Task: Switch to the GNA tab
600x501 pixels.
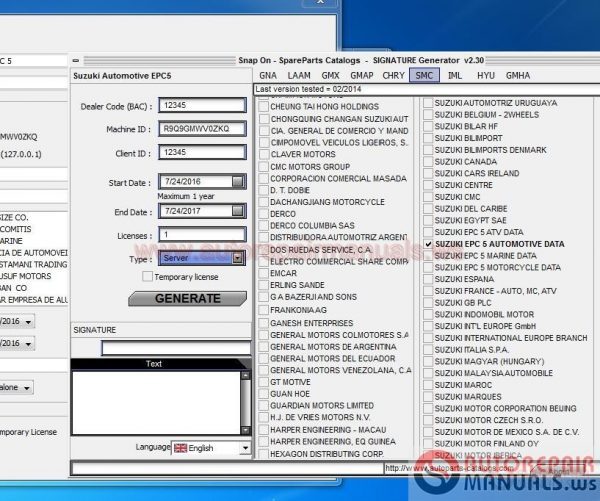Action: coord(268,75)
